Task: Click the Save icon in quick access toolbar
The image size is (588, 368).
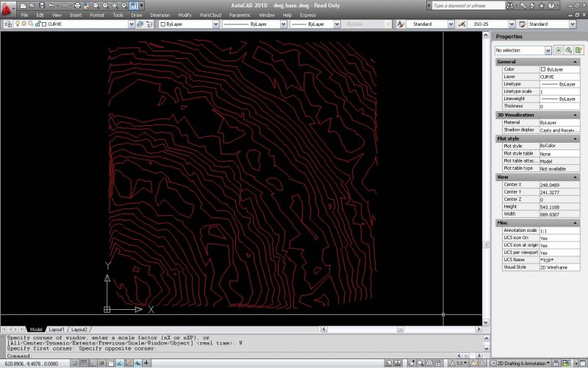Action: (40, 5)
